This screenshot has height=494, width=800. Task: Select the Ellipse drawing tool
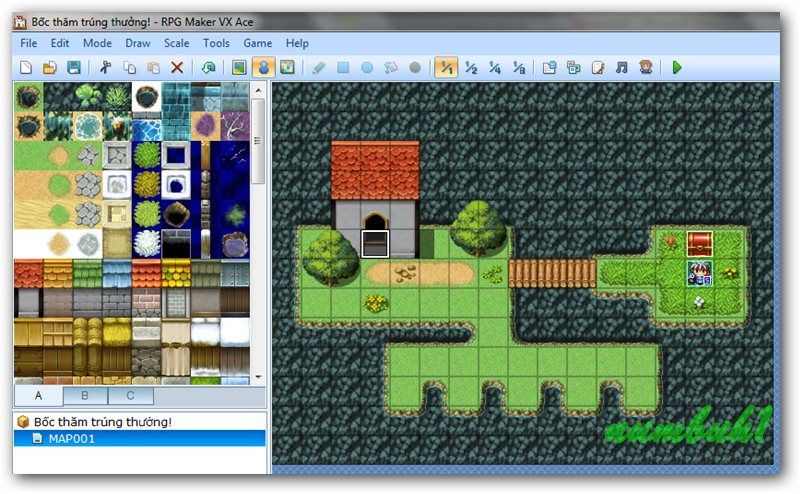pyautogui.click(x=367, y=67)
